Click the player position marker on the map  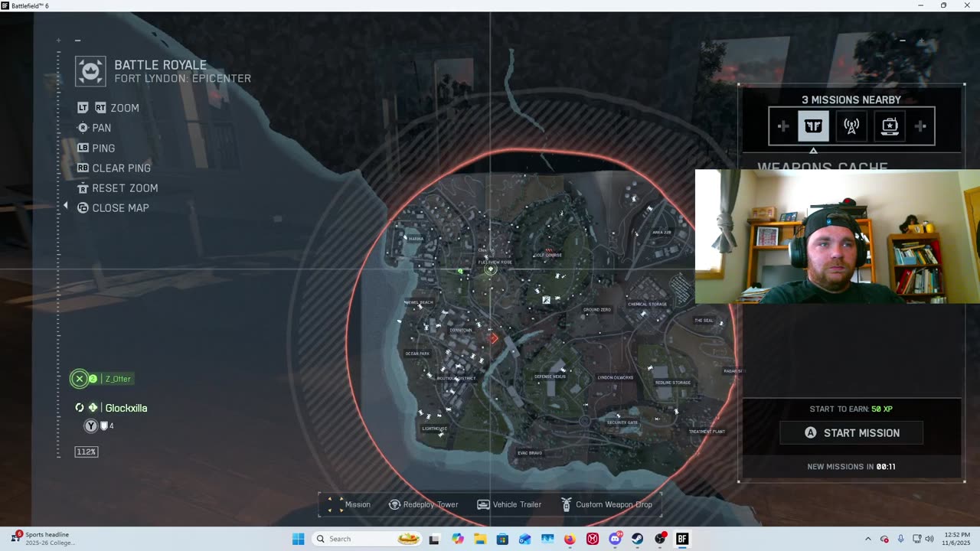click(490, 269)
